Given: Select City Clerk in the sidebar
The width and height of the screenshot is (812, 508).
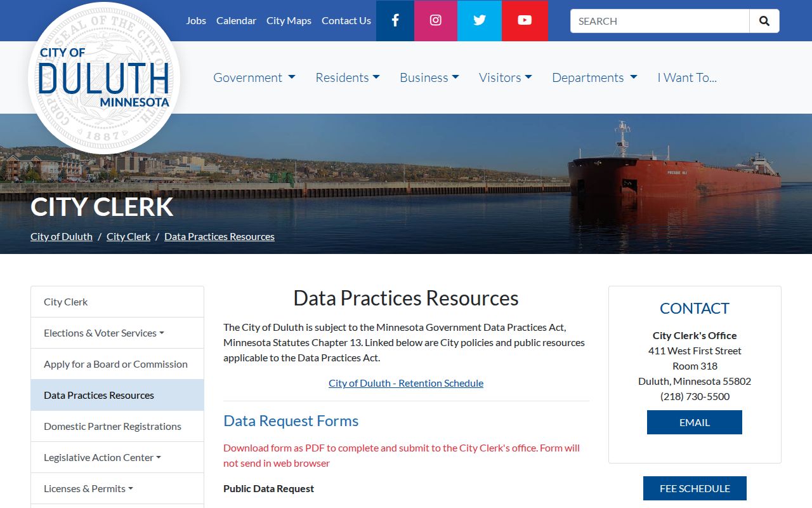Looking at the screenshot, I should click(x=117, y=302).
